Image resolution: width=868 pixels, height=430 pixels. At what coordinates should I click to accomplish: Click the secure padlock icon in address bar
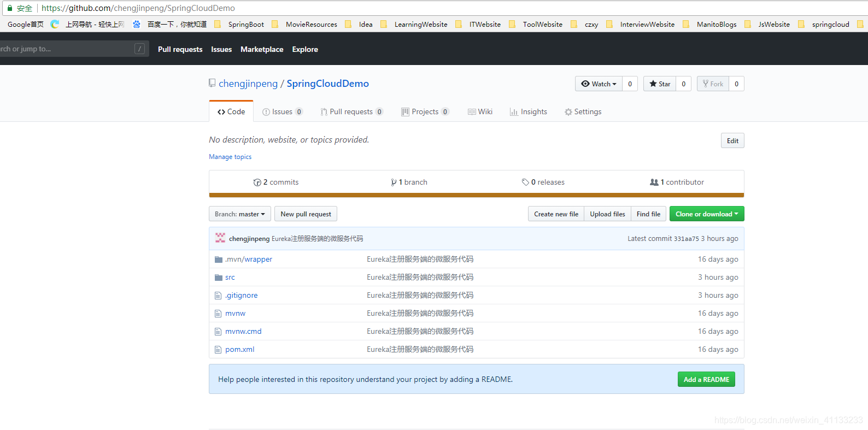9,8
